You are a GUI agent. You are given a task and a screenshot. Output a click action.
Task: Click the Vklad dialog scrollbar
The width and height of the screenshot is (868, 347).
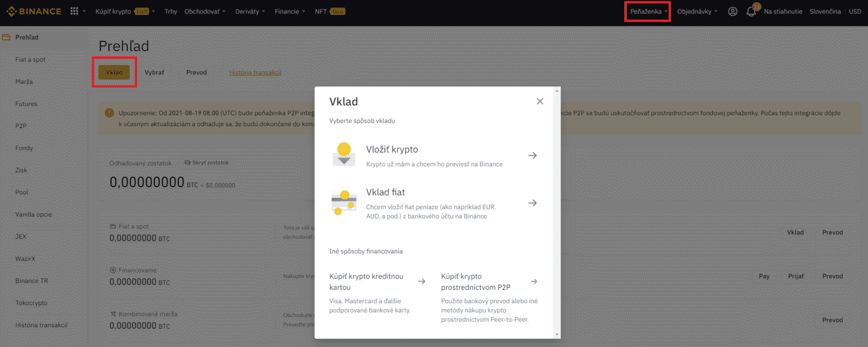(557, 212)
